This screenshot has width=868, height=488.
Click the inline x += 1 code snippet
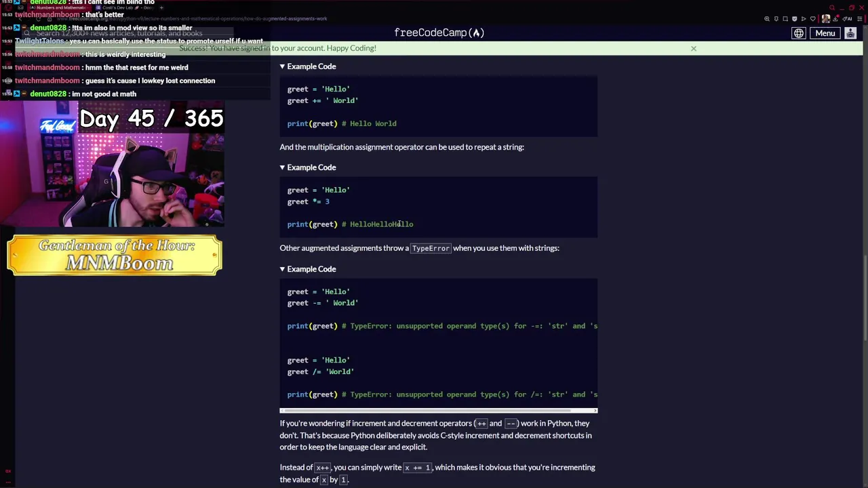point(418,468)
